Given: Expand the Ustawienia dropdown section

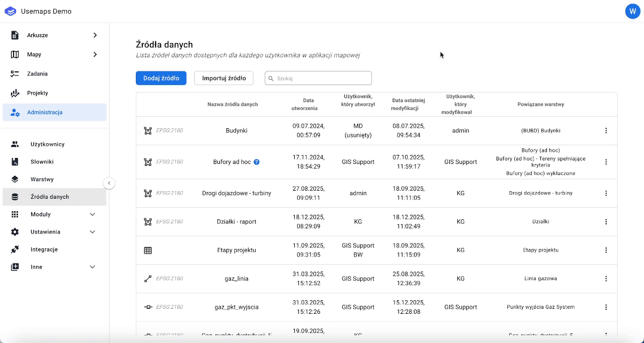Looking at the screenshot, I should click(93, 232).
